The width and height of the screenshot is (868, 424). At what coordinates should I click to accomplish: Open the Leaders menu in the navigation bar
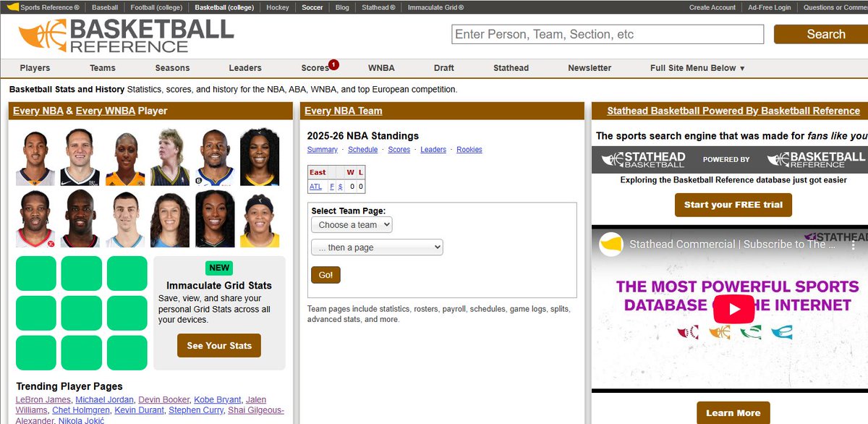click(245, 68)
